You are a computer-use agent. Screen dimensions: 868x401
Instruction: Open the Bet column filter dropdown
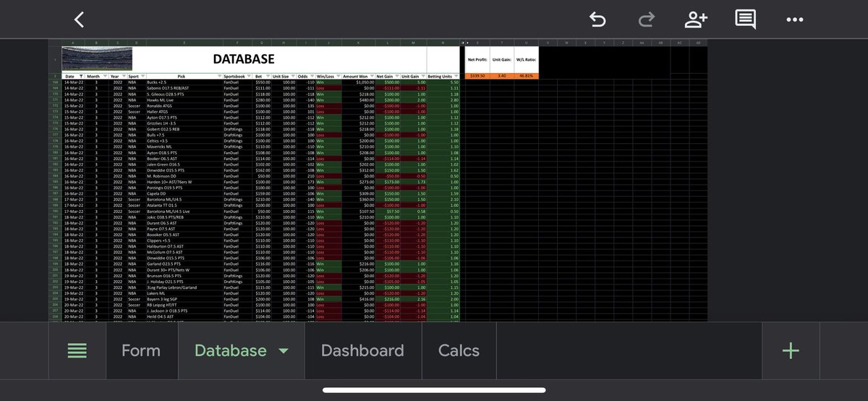click(x=268, y=76)
